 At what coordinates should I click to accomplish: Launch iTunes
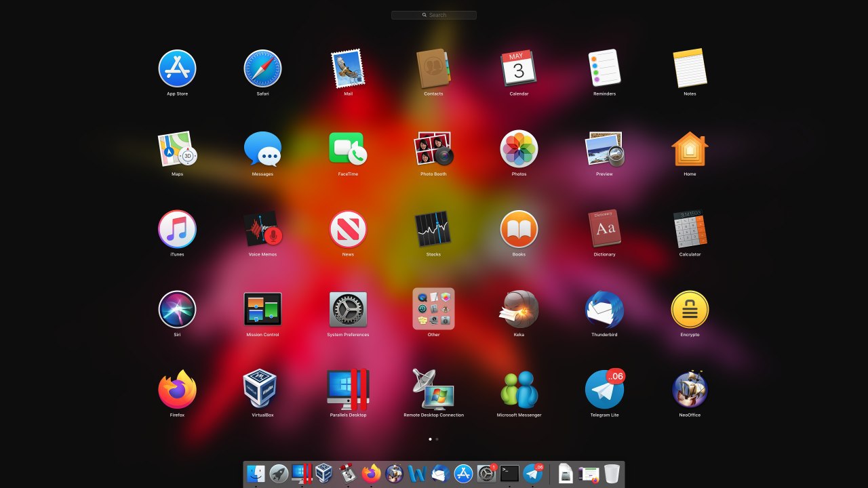177,229
